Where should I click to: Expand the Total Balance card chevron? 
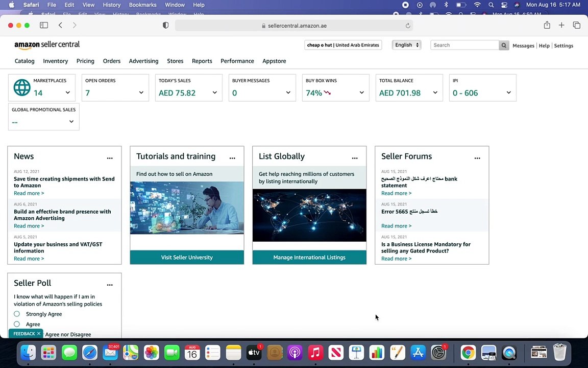coord(435,93)
